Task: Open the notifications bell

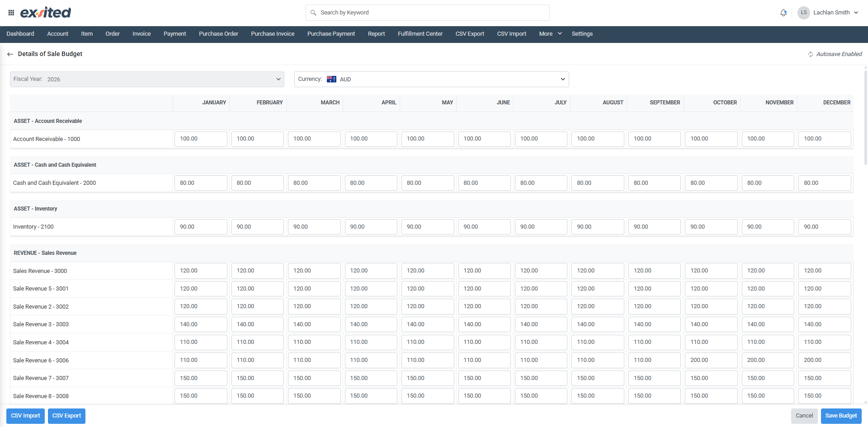Action: [x=783, y=13]
